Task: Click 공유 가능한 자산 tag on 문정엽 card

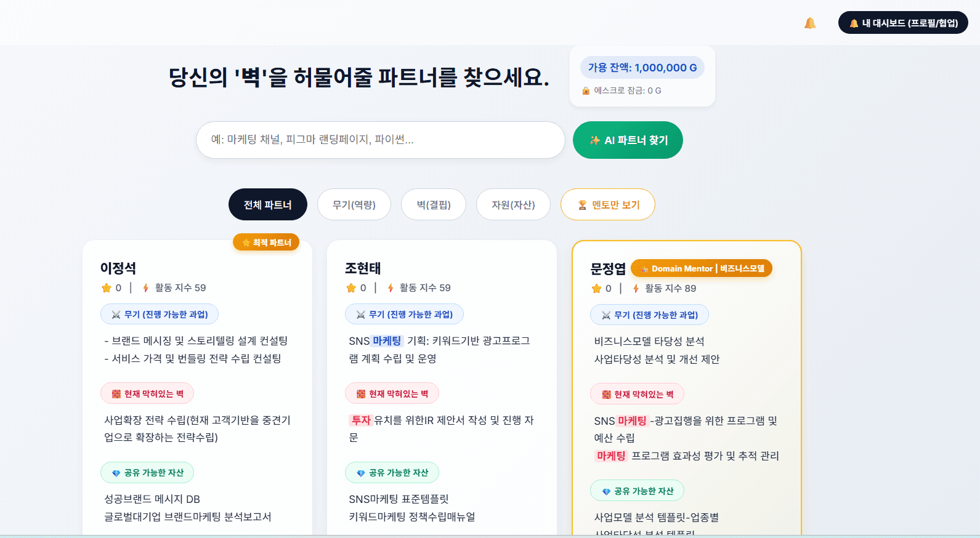Action: (637, 491)
